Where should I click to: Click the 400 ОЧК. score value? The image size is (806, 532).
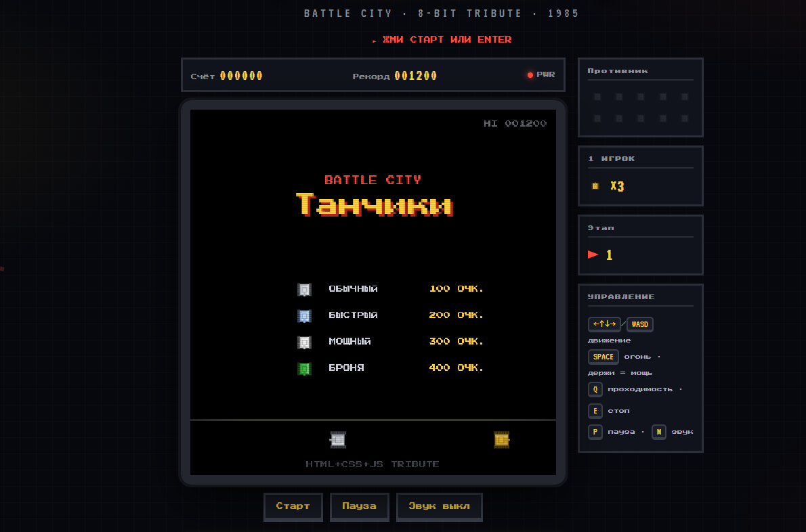pos(457,368)
